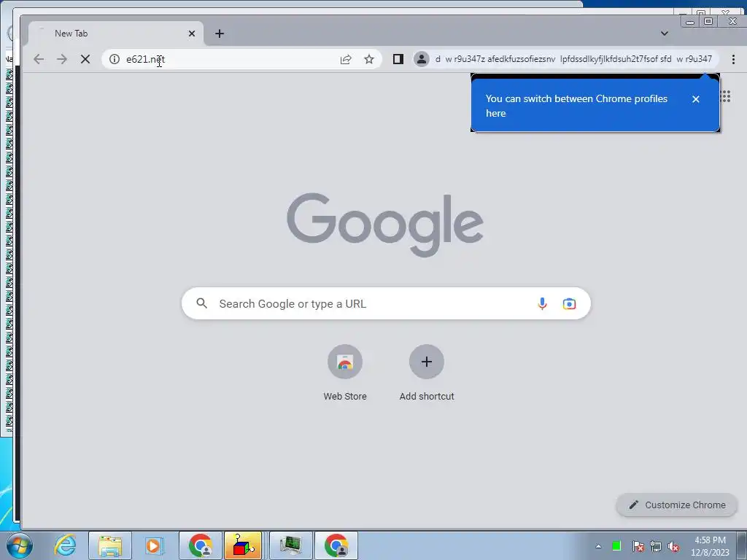Switch to second Chrome taskbar window
This screenshot has height=560, width=747.
(336, 545)
